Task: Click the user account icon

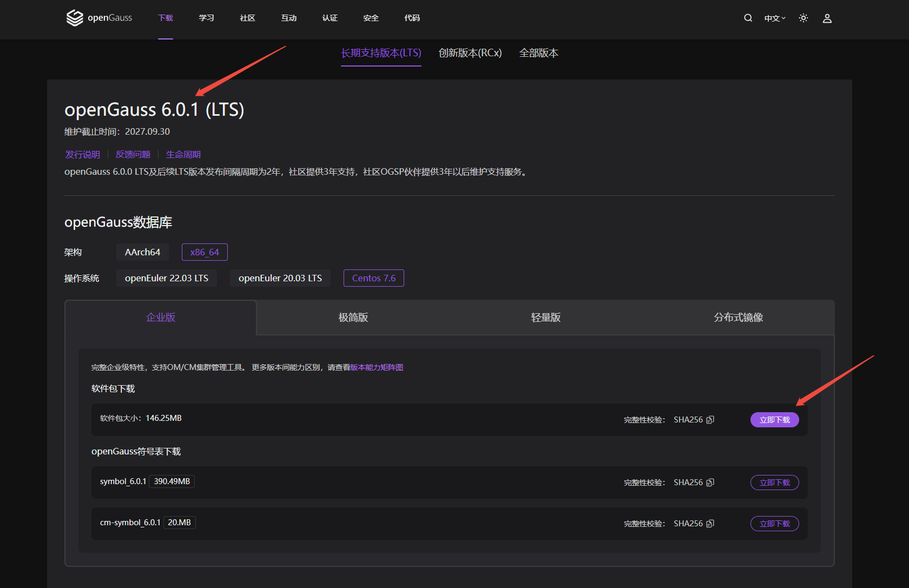Action: click(827, 18)
